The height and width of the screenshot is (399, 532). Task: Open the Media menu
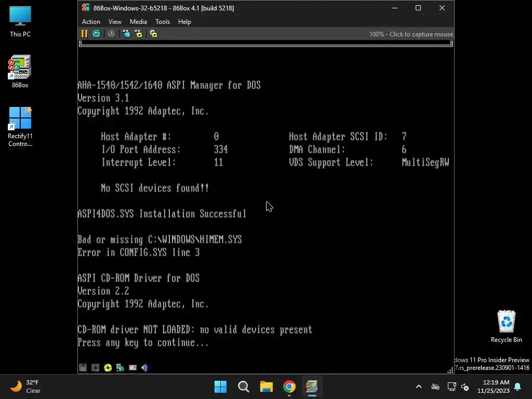[138, 22]
